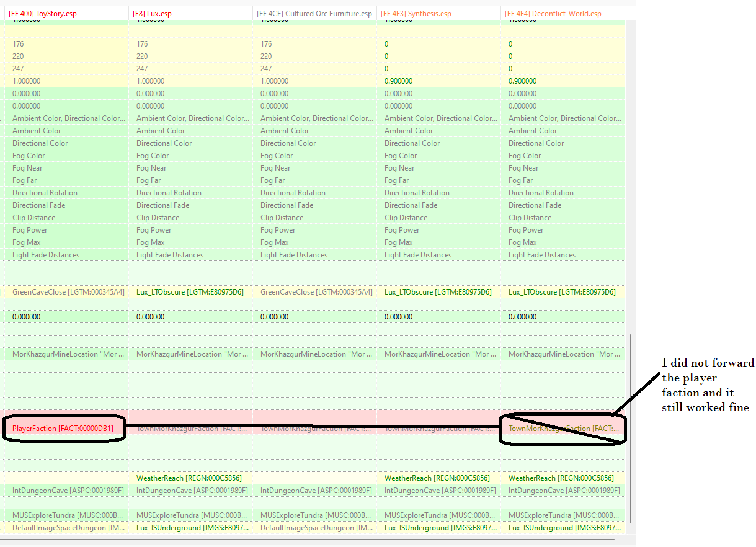Select Directional Color cell in Lux.esp column

[190, 143]
